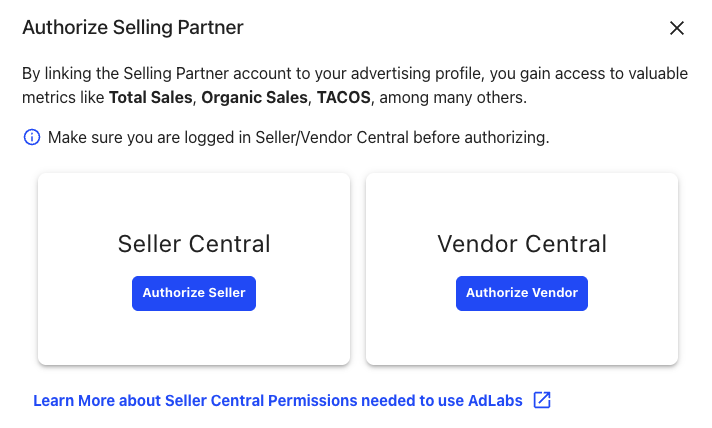Click the bold Organic Sales text
712x428 pixels.
pyautogui.click(x=254, y=98)
